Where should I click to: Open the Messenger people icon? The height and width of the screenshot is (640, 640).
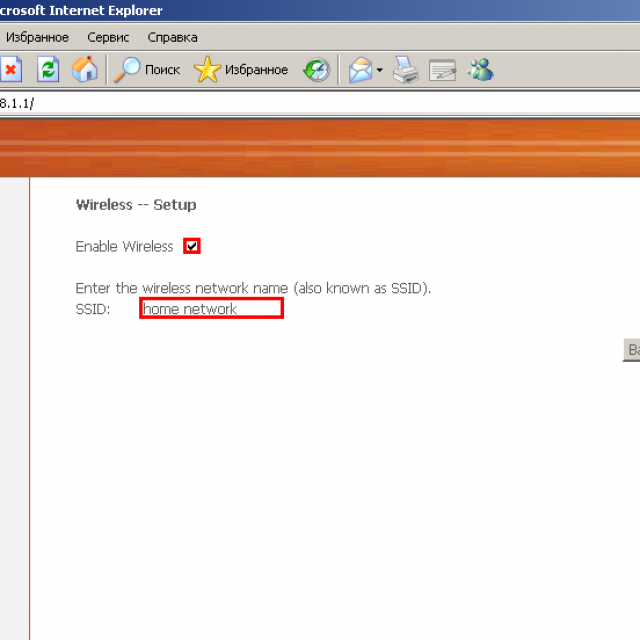click(x=480, y=70)
